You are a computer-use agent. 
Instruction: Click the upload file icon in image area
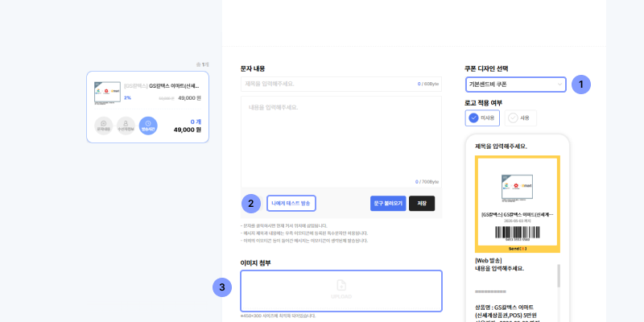click(x=341, y=285)
